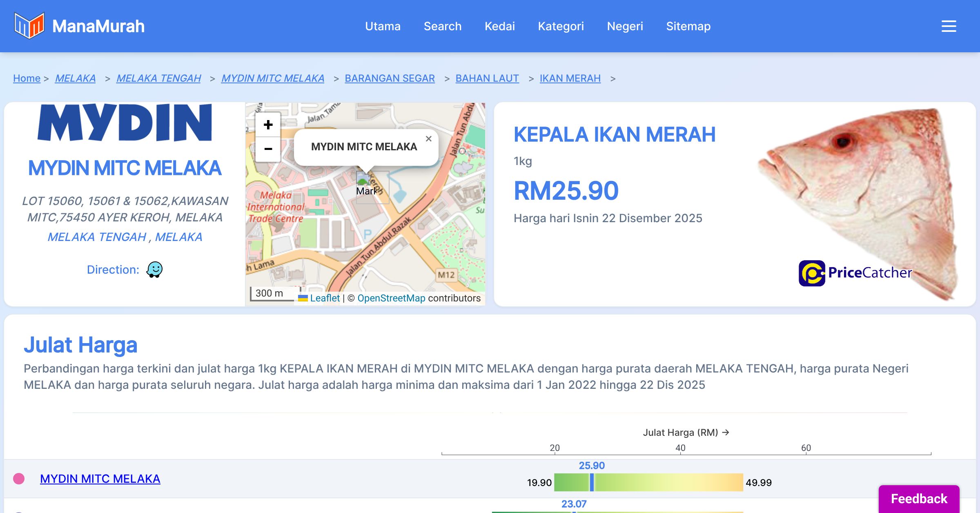Viewport: 980px width, 513px height.
Task: Open the Search menu item
Action: point(442,26)
